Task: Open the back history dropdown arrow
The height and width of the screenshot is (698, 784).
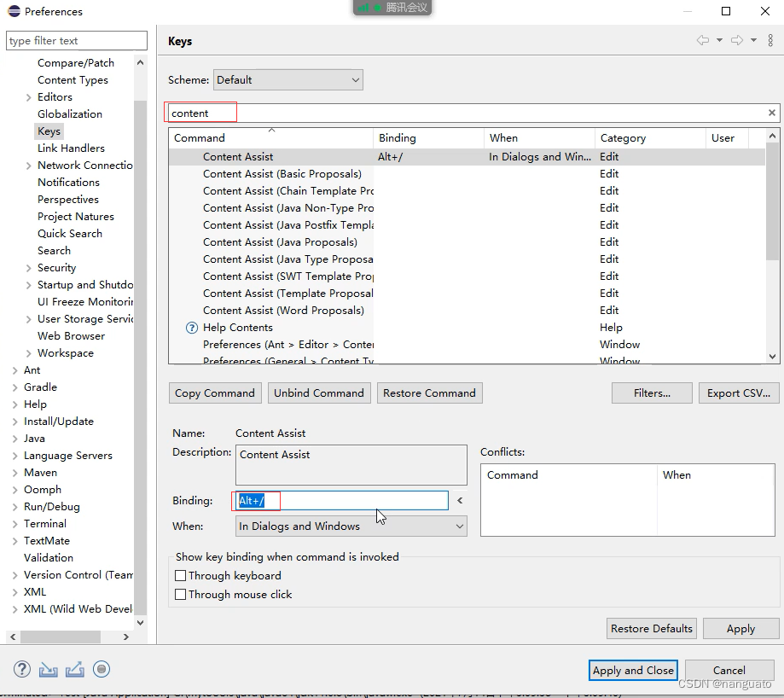Action: 719,40
